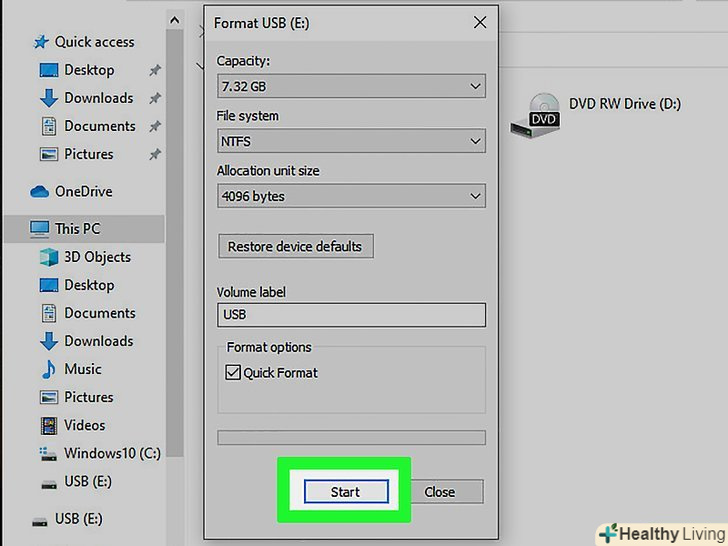Select the bottom USB (E:) tree item
The width and height of the screenshot is (728, 546).
pos(67,519)
